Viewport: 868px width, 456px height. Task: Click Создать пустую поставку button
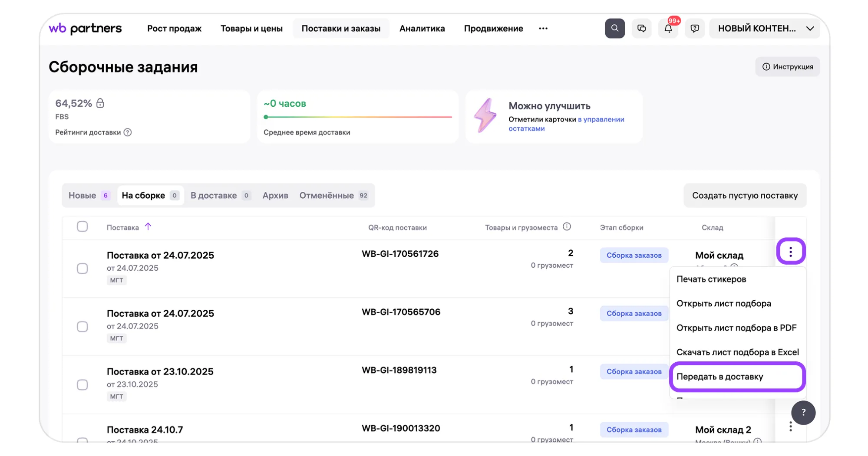point(744,196)
